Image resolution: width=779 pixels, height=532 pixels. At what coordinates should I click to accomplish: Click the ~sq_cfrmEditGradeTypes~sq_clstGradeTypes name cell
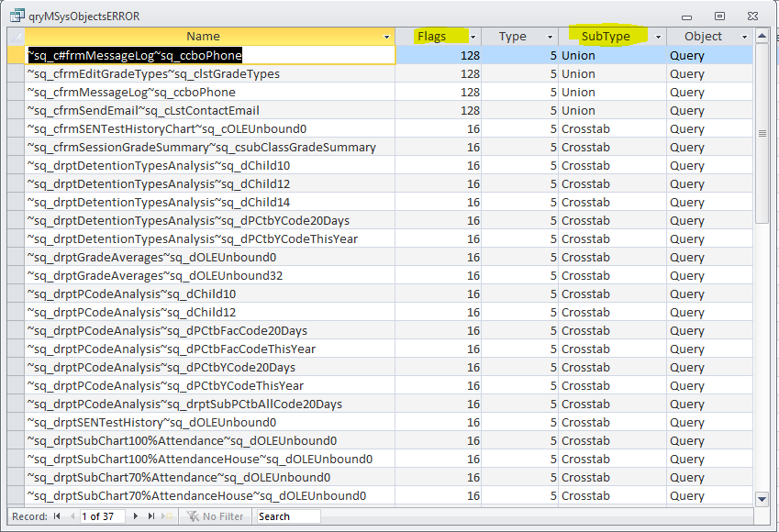click(209, 74)
